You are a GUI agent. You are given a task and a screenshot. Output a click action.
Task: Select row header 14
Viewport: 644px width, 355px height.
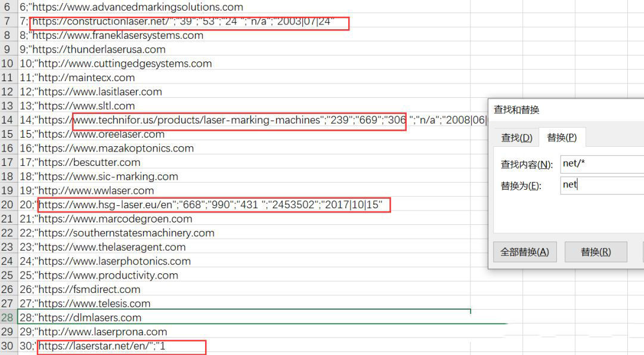click(x=7, y=119)
